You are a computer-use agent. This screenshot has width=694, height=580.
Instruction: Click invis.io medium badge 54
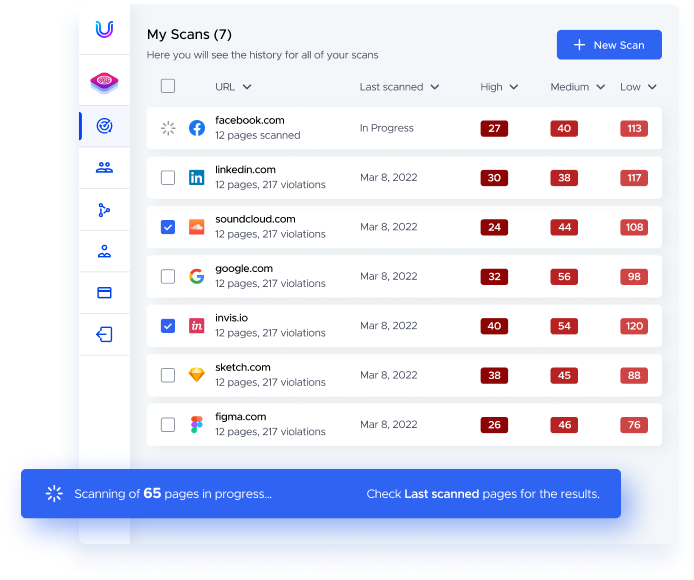[564, 326]
